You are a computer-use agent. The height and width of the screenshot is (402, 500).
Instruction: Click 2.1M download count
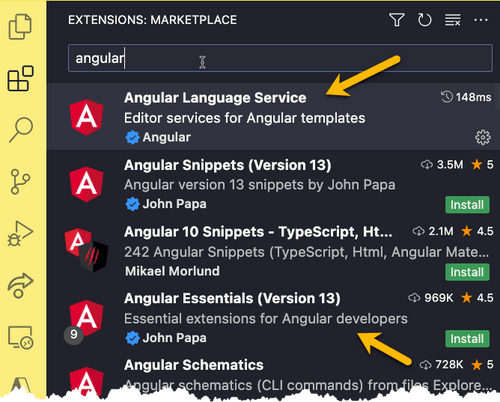433,231
